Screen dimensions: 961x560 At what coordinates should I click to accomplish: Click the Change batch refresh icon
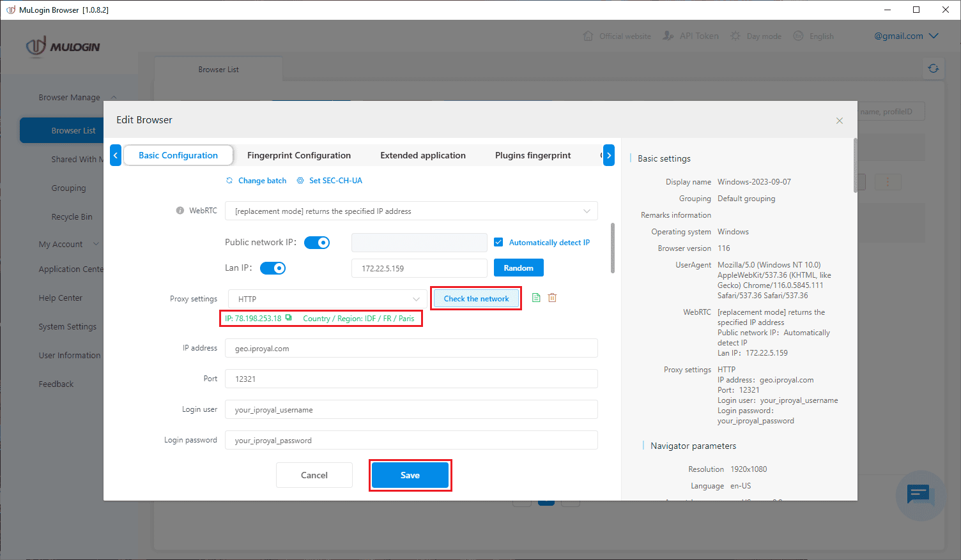tap(229, 181)
